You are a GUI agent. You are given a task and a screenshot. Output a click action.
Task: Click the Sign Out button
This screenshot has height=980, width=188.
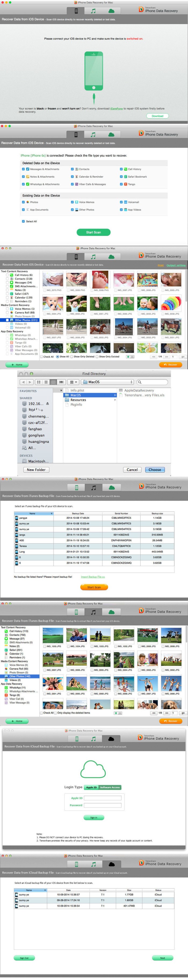[x=24, y=958]
